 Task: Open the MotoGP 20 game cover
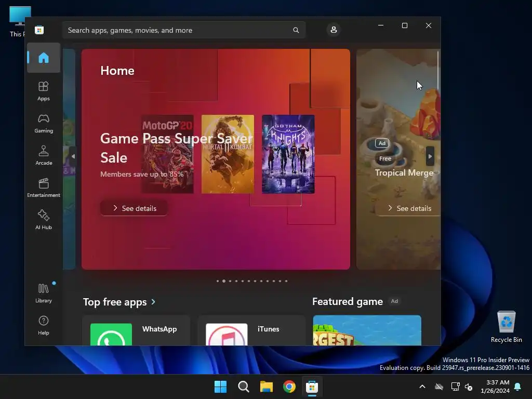[167, 154]
